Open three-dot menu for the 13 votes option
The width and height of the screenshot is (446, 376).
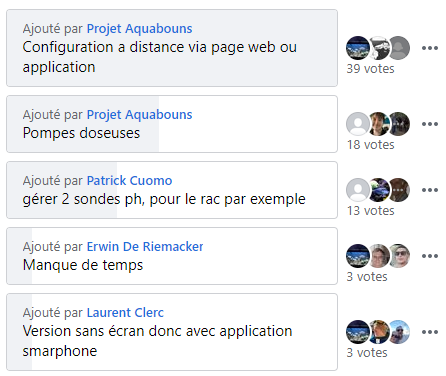coord(430,190)
